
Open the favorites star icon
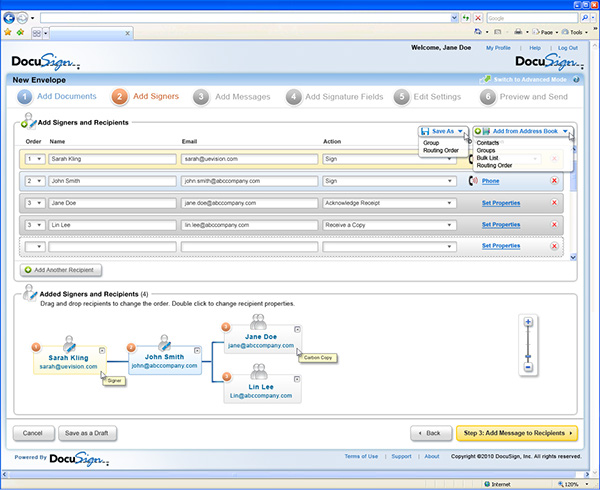(7, 33)
